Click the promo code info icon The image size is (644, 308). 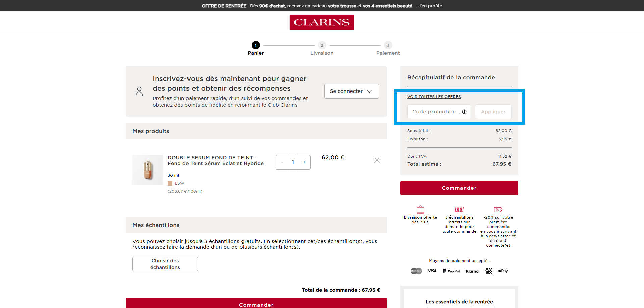point(464,112)
